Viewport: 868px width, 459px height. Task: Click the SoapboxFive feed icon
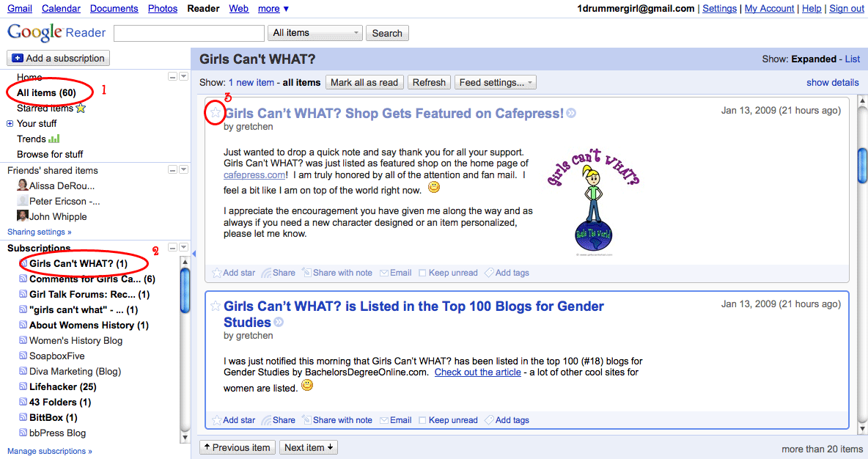[x=23, y=356]
